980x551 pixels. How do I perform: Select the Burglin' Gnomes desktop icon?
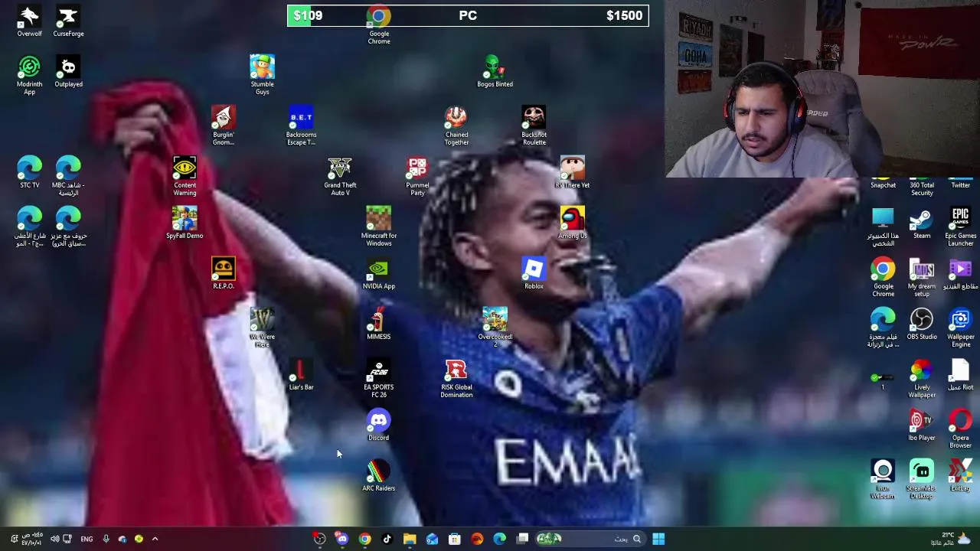tap(223, 126)
